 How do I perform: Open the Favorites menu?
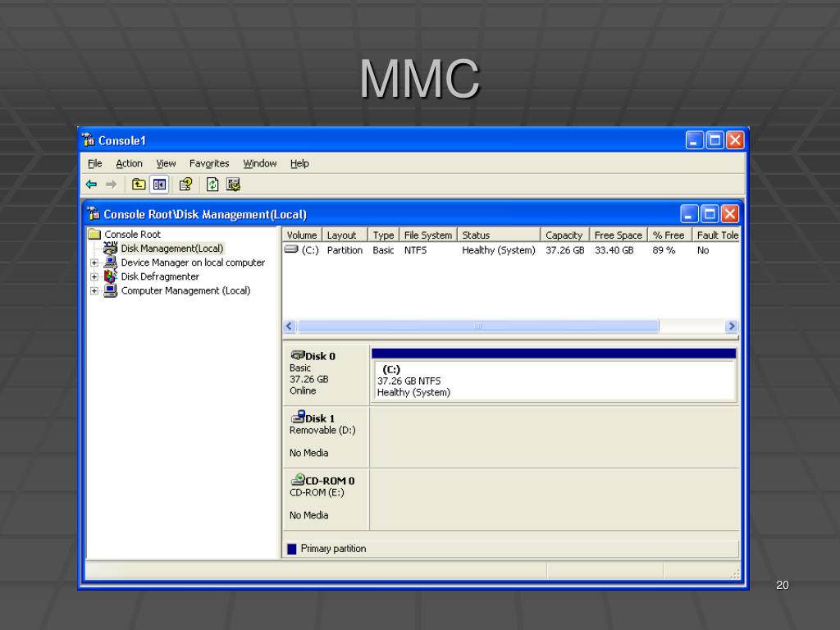point(209,163)
